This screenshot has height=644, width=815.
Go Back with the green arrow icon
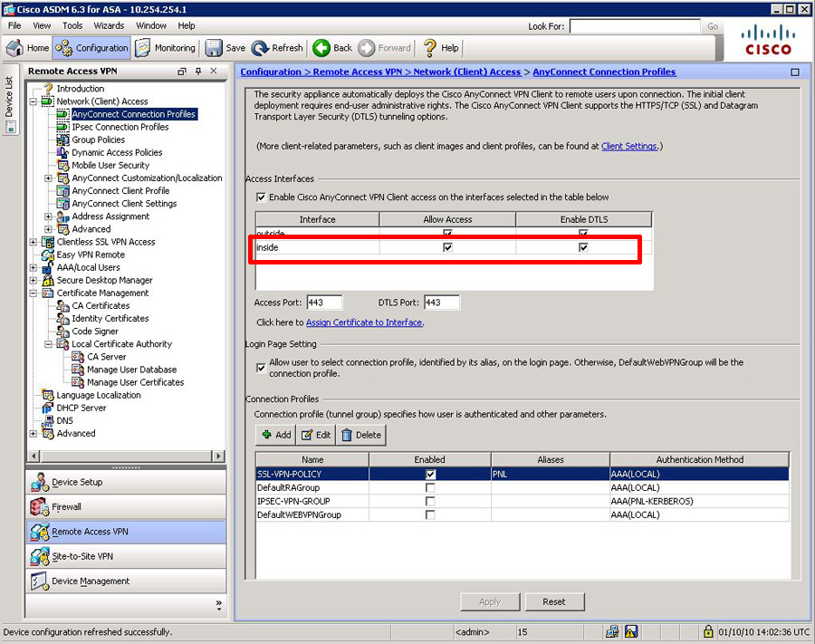(x=321, y=48)
